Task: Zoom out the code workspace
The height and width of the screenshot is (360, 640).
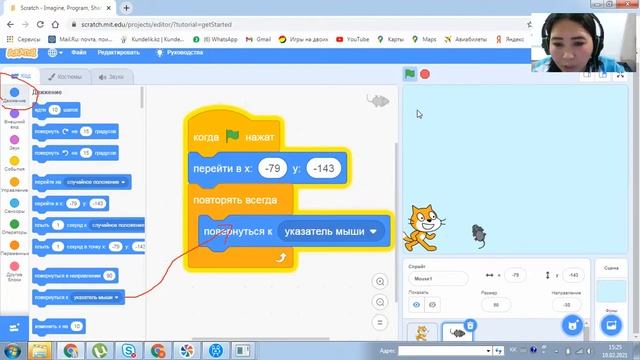Action: click(380, 302)
